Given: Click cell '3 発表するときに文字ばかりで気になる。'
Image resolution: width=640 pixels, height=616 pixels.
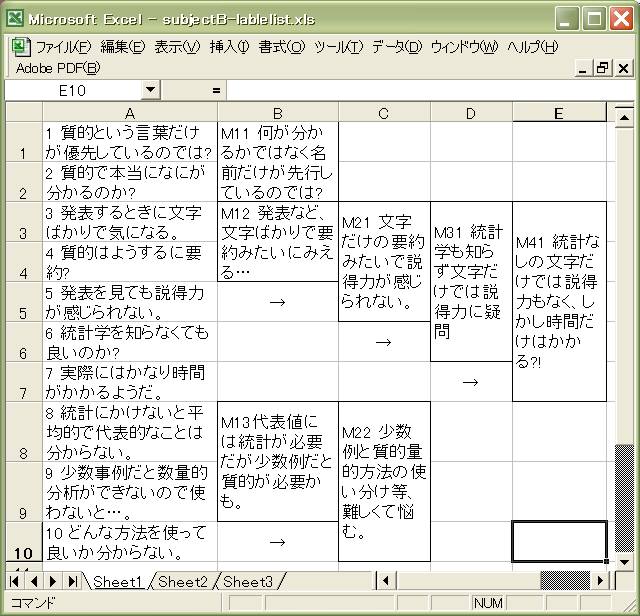Looking at the screenshot, I should pos(130,222).
